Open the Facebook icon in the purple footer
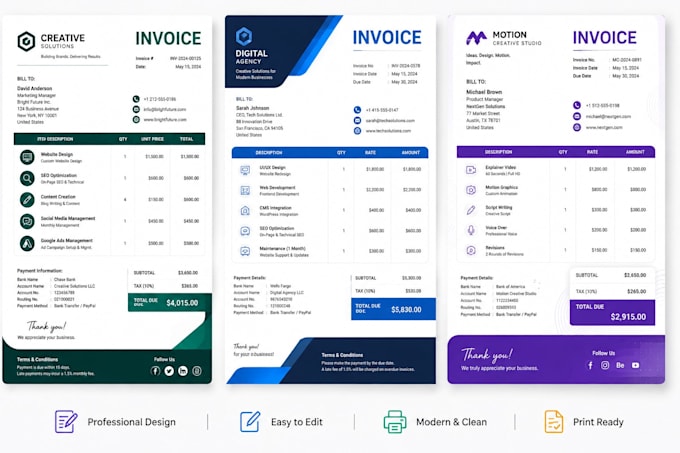This screenshot has height=453, width=680. [590, 365]
